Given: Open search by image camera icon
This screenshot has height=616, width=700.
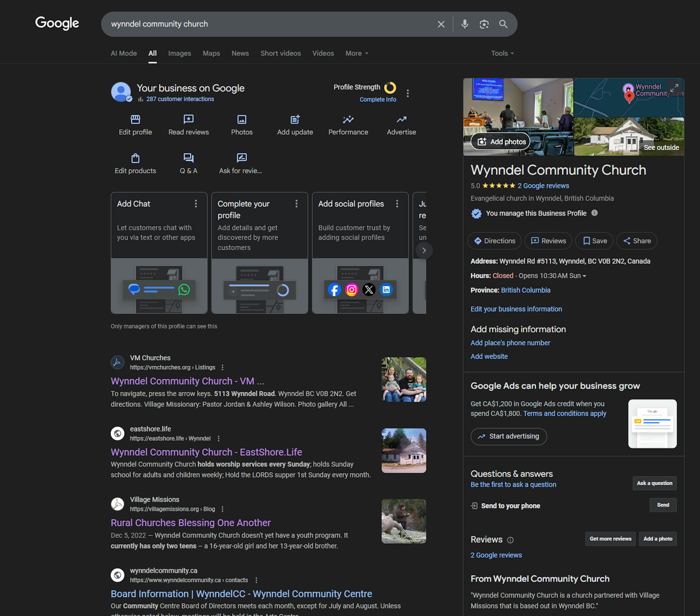Looking at the screenshot, I should 484,24.
